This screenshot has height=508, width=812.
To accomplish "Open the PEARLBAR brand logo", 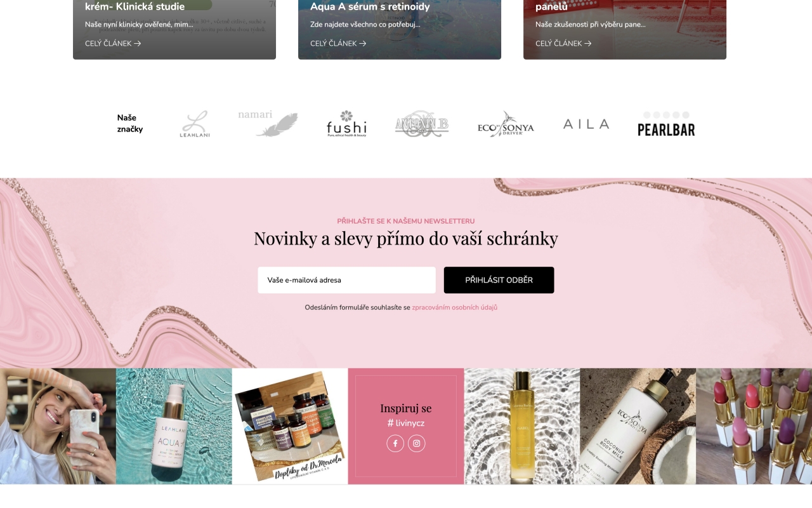I will [666, 124].
